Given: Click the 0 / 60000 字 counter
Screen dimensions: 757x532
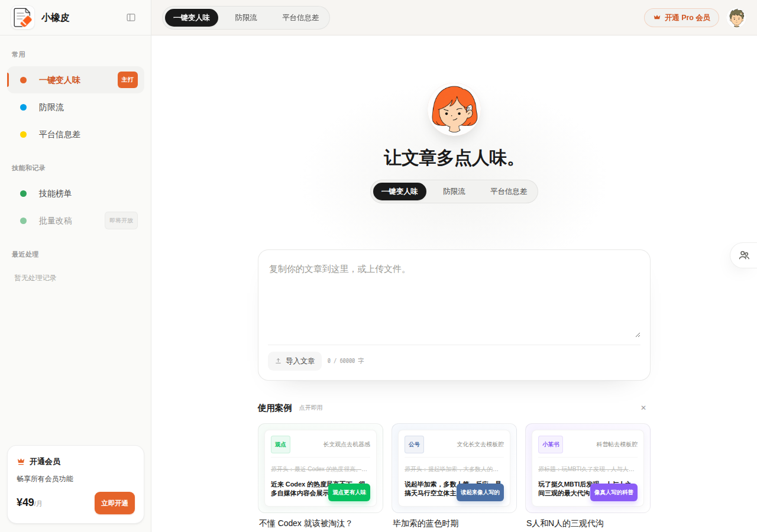Looking at the screenshot, I should coord(345,361).
